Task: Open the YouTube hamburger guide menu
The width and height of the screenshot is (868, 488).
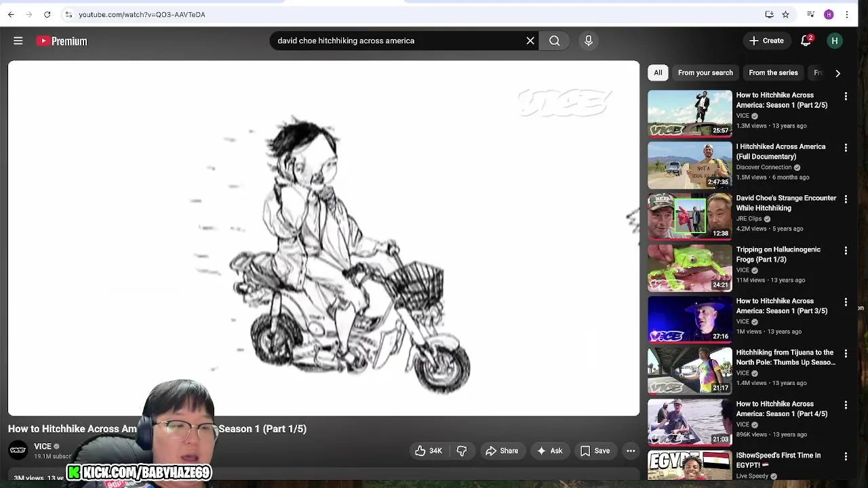Action: [x=18, y=41]
